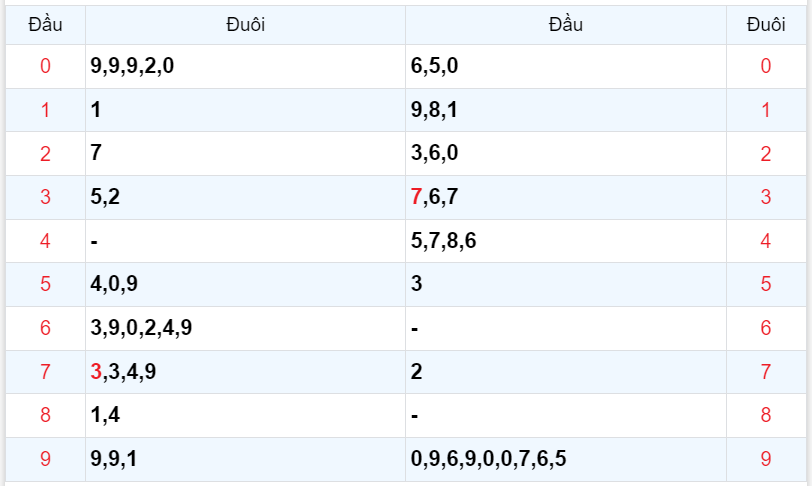Click the red 8 in left Đầu column
Image resolution: width=812 pixels, height=486 pixels.
(45, 415)
